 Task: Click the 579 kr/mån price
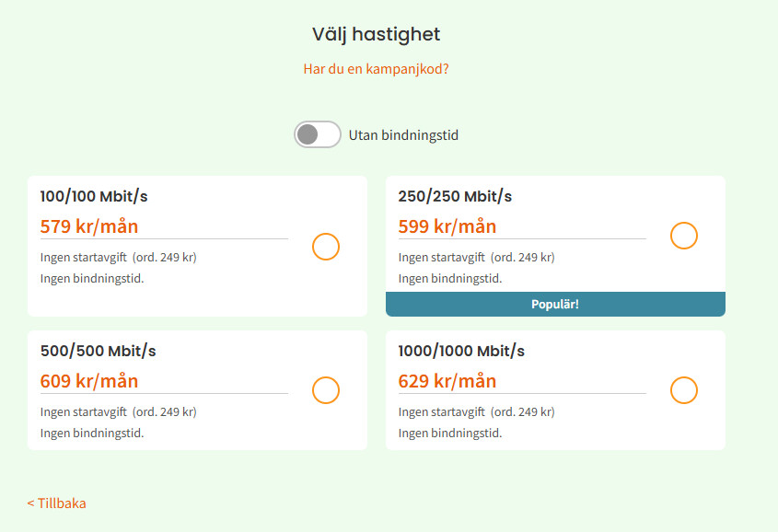(89, 226)
